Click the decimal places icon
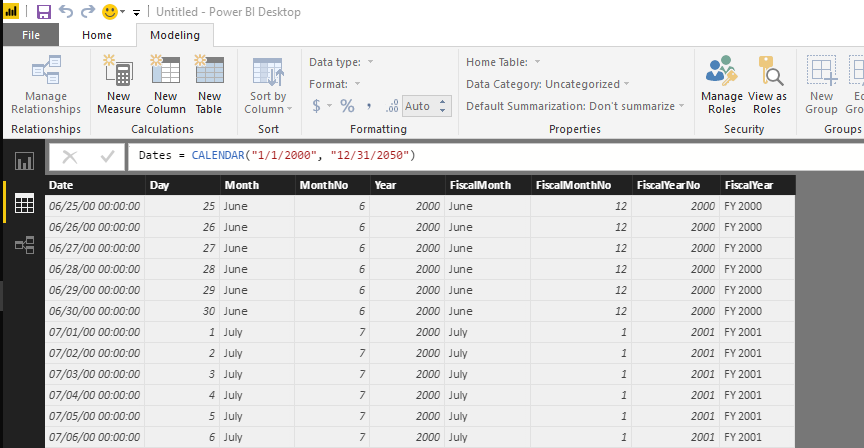Image resolution: width=864 pixels, height=448 pixels. click(x=392, y=106)
